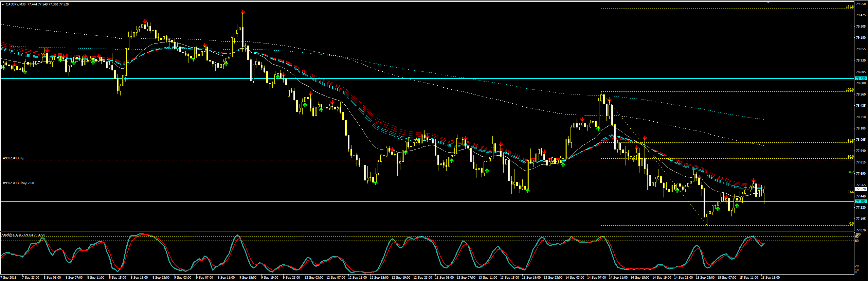Image resolution: width=868 pixels, height=281 pixels.
Task: Click the 79.550 price scale value
Action: pyautogui.click(x=861, y=4)
